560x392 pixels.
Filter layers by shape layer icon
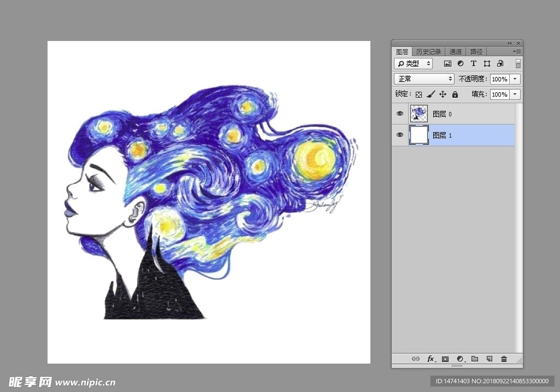pyautogui.click(x=487, y=63)
